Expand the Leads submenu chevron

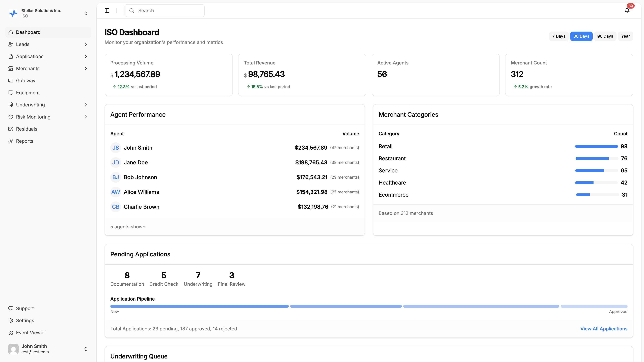(86, 44)
